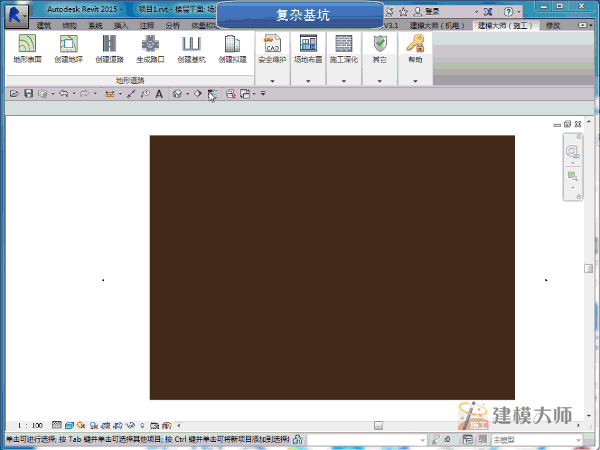600x450 pixels.
Task: Expand the 其它 panel dropdown arrow
Action: (x=380, y=81)
